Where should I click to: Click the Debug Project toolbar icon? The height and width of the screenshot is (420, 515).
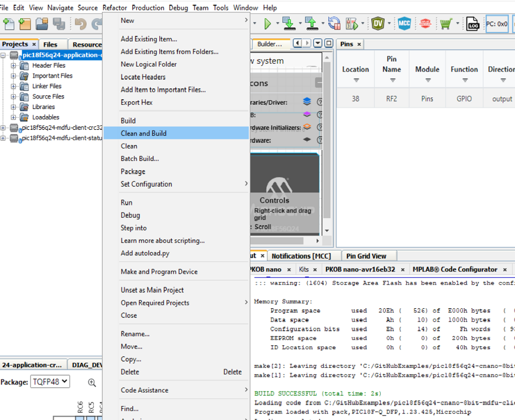tap(352, 24)
